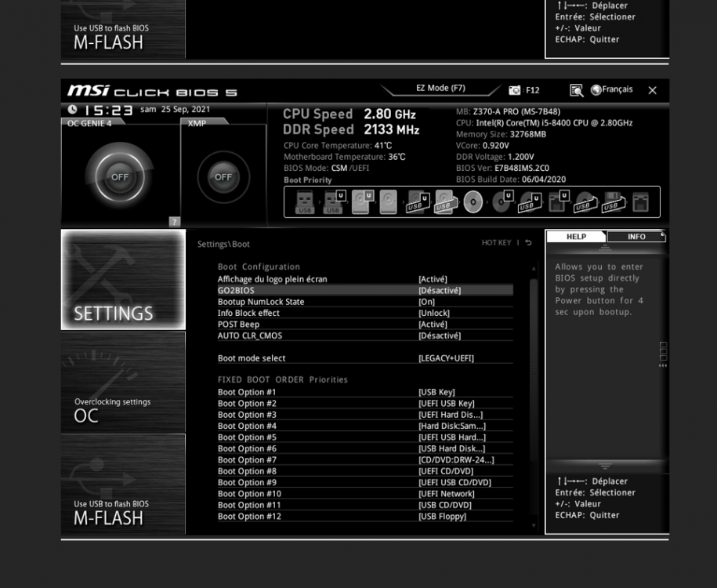The image size is (717, 588).
Task: Click the UEFI USB CD/DVD boot icon
Action: (530, 201)
